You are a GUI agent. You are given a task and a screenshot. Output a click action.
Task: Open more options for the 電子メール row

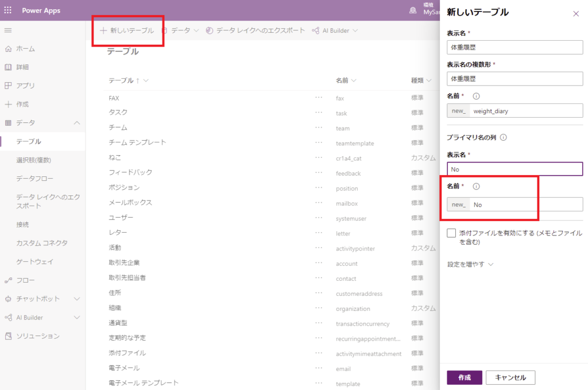point(319,368)
